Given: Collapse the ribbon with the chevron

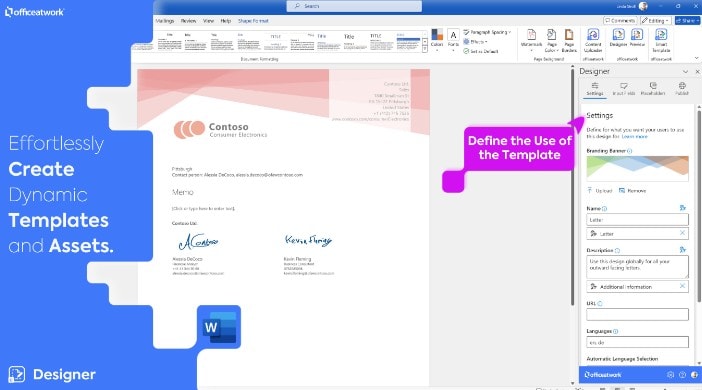Looking at the screenshot, I should coord(696,58).
